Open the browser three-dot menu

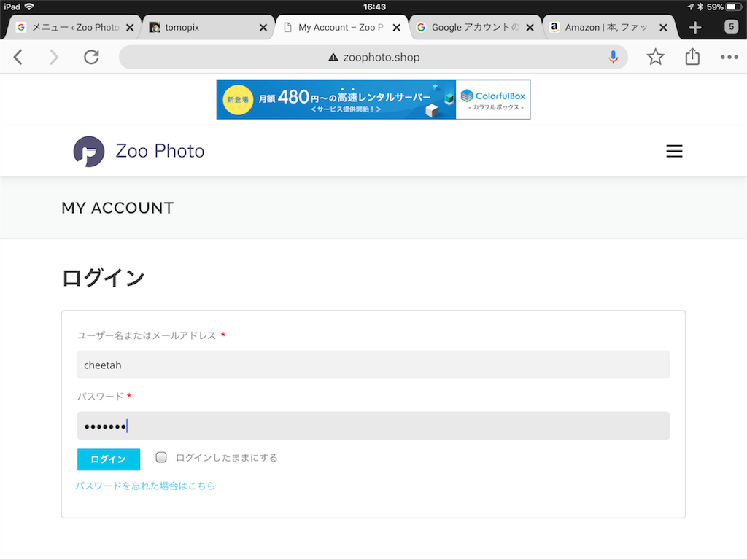click(729, 57)
